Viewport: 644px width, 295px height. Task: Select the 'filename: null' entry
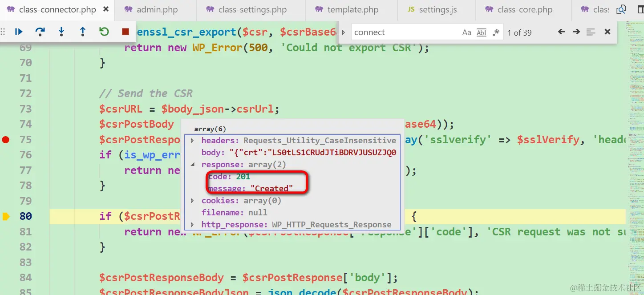[x=234, y=213]
